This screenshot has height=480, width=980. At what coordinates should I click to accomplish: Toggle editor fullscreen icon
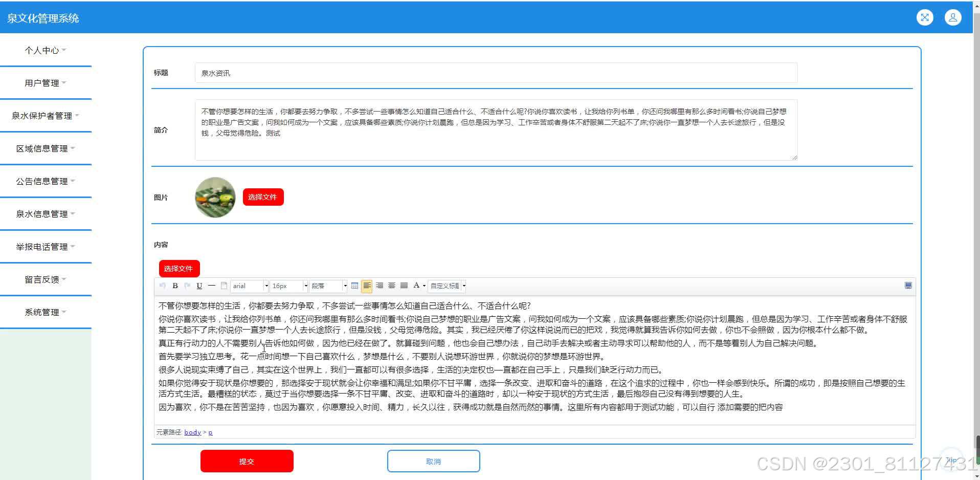(908, 286)
